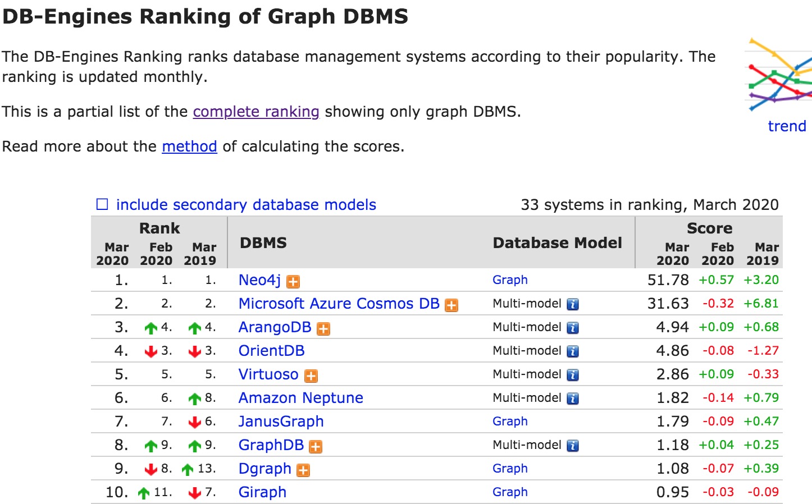Click the orange plus icon beside ArangoDB
This screenshot has height=504, width=812.
[x=323, y=329]
